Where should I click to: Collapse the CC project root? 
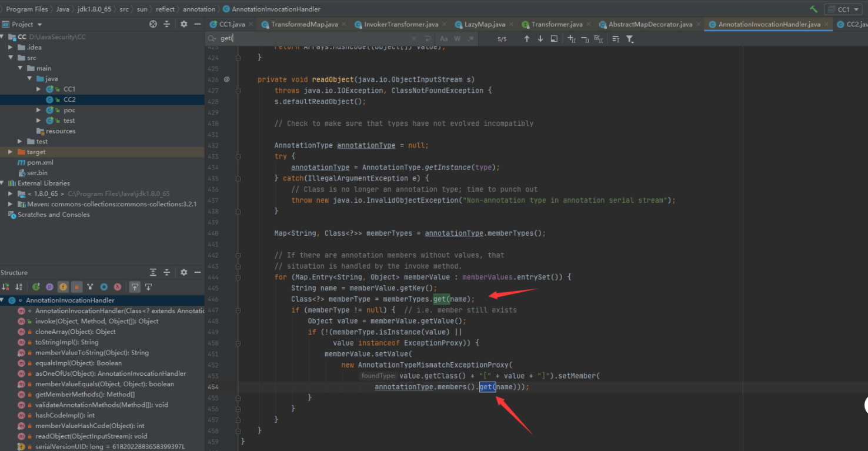click(x=3, y=37)
